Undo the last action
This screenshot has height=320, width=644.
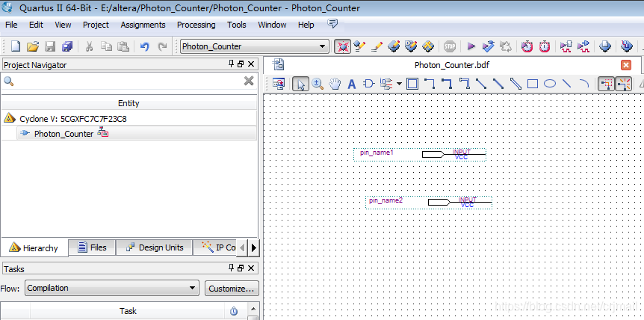point(145,46)
